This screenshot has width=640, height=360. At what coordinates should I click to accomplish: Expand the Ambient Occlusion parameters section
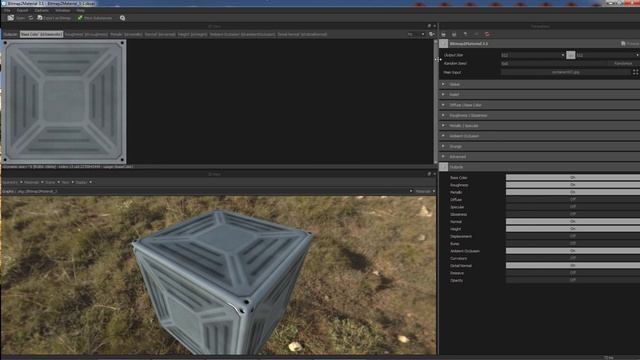(540, 136)
